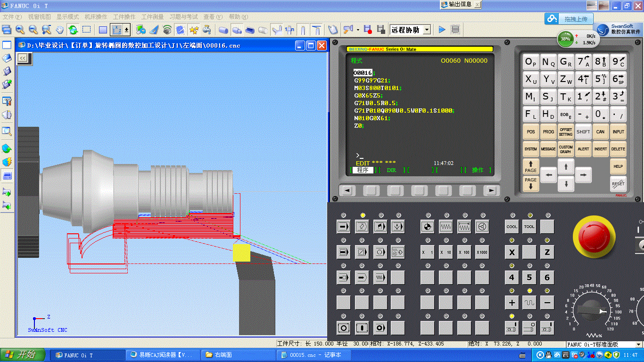Click the DIR softkey label on screen
This screenshot has width=644, height=362.
point(391,170)
